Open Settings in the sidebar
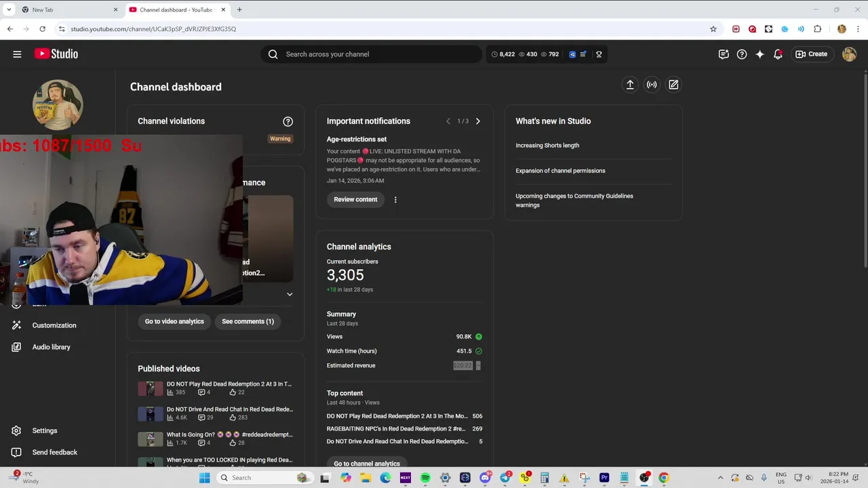Viewport: 868px width, 488px height. (x=44, y=430)
